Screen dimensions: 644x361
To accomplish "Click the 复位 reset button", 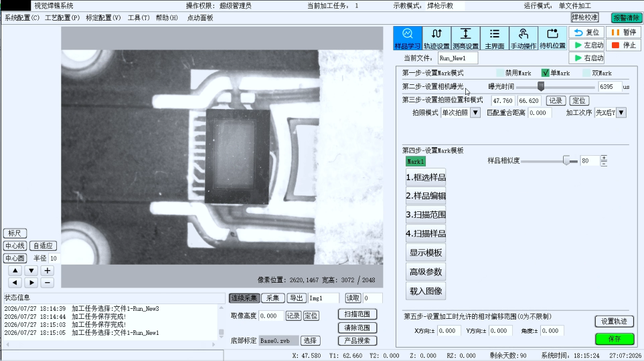I will (586, 32).
